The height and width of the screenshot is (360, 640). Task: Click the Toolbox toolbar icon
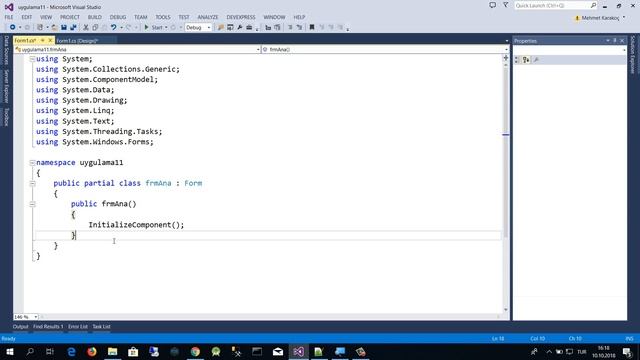pos(249,27)
